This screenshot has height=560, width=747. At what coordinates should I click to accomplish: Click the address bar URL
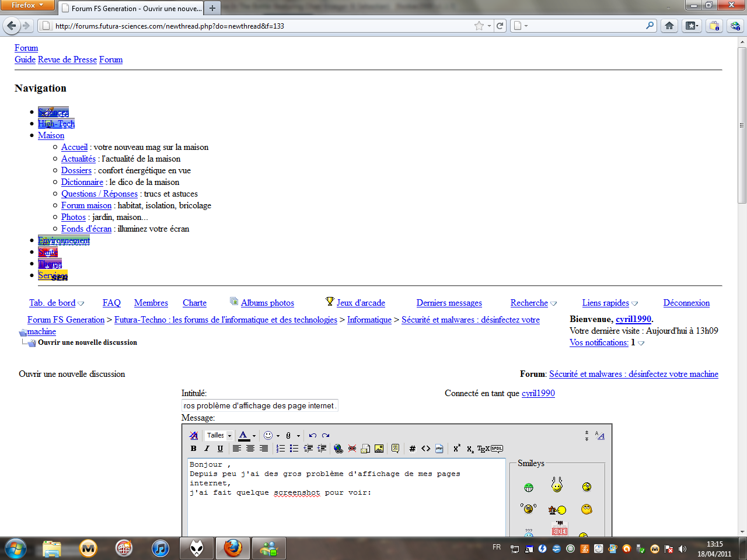pyautogui.click(x=170, y=26)
